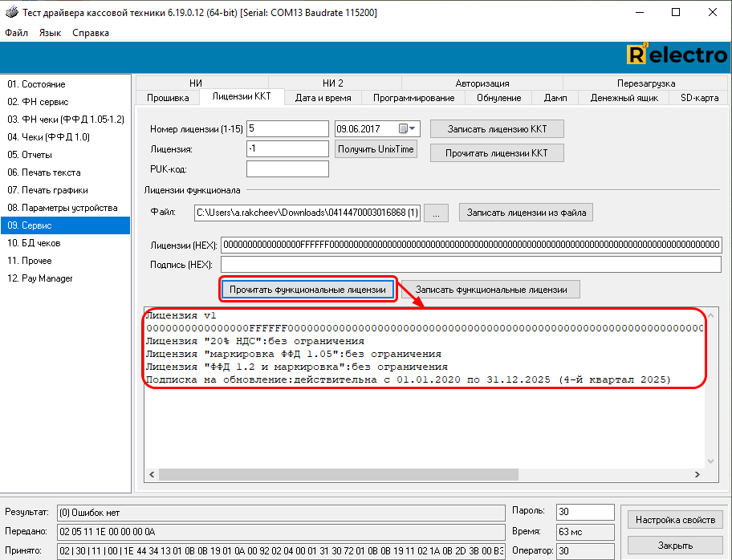Click the PUK-код input field

pos(287,168)
